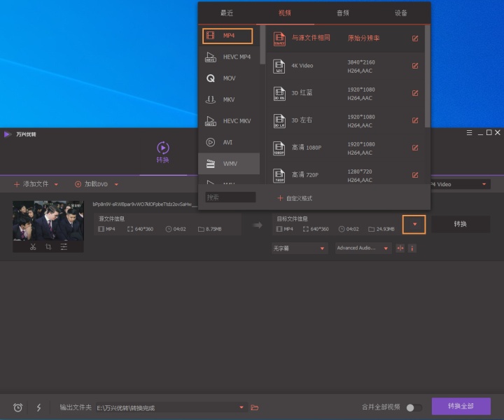This screenshot has height=420, width=504.
Task: Click the source file name text
Action: pyautogui.click(x=144, y=204)
